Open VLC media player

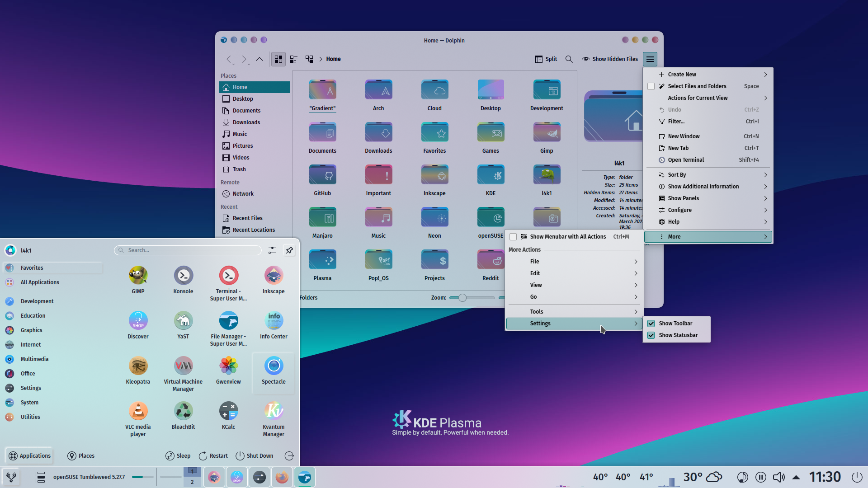pos(138,419)
